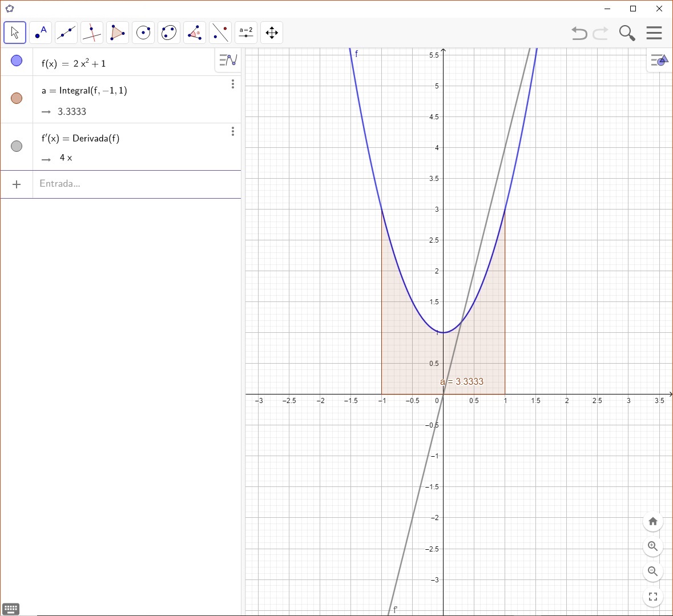This screenshot has height=616, width=673.
Task: Hide function f using its blue circle
Action: pyautogui.click(x=17, y=61)
